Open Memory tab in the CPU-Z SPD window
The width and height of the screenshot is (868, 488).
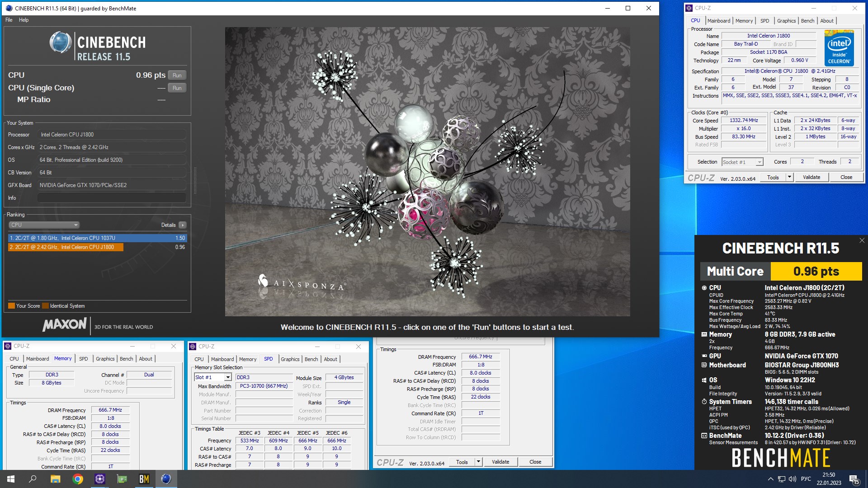pos(248,359)
